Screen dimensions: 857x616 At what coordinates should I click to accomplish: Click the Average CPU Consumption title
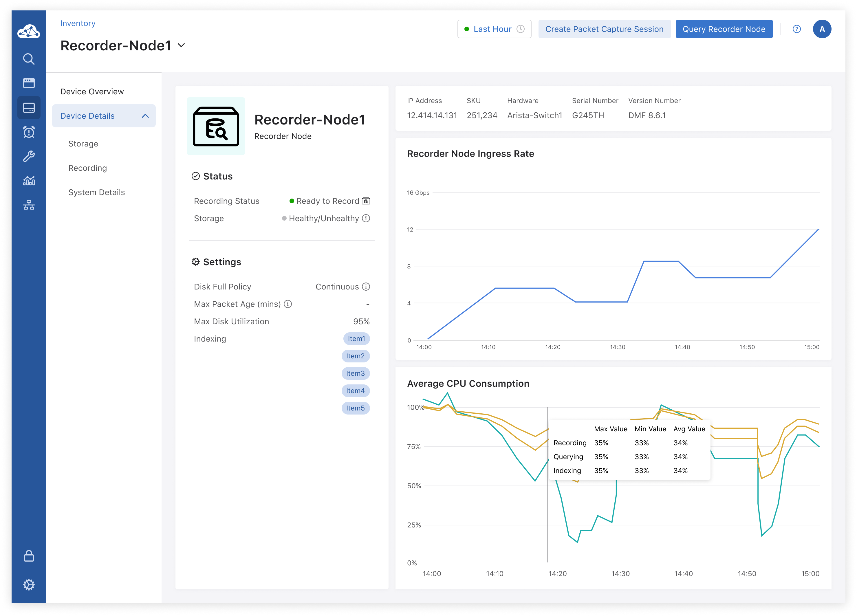pos(468,383)
